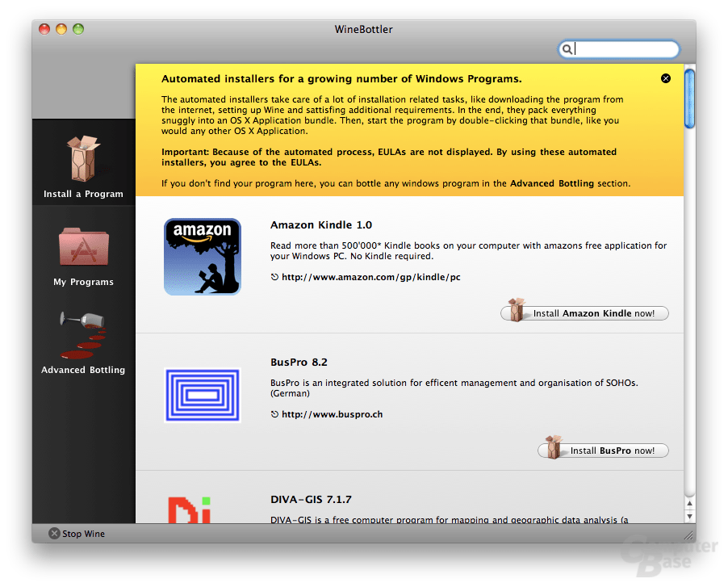Screen dimensions: 728x587
Task: Click the yellow minimize window button
Action: tap(61, 29)
